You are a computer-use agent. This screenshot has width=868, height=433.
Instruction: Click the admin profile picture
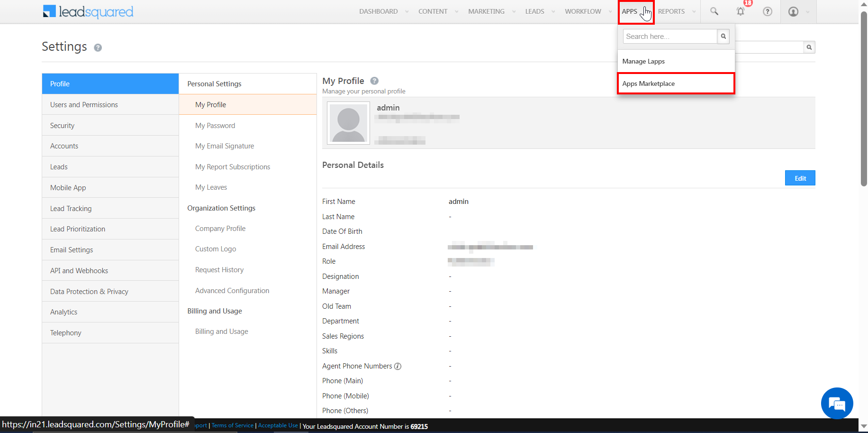pyautogui.click(x=349, y=123)
